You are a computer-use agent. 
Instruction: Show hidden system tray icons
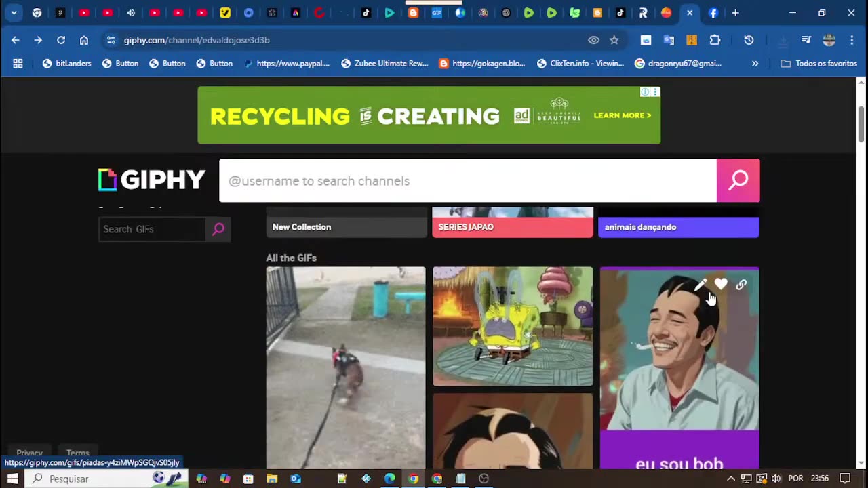pyautogui.click(x=730, y=479)
